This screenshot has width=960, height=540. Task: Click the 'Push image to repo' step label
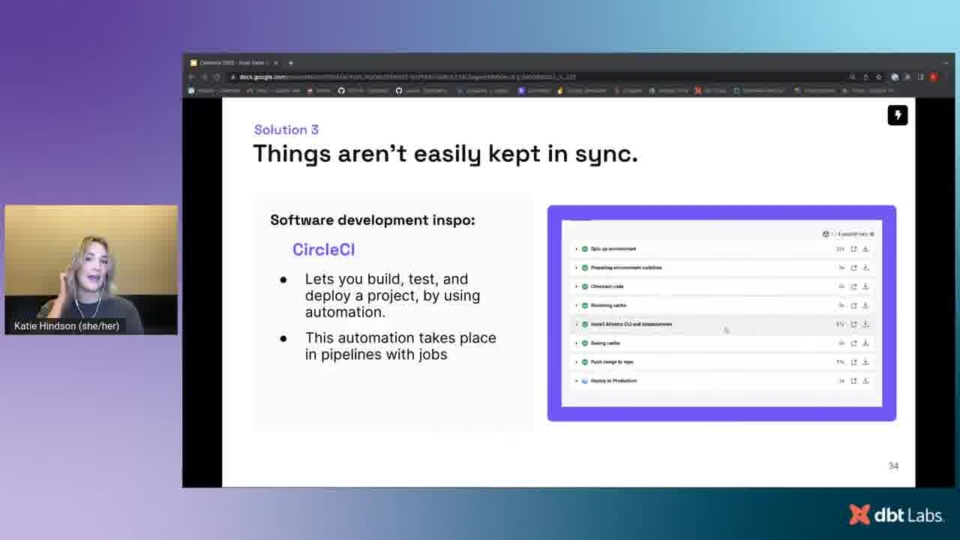(612, 362)
